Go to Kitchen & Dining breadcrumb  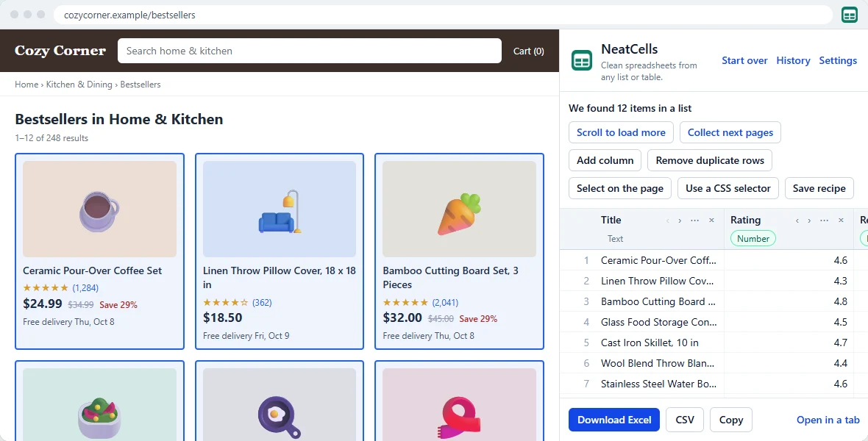pyautogui.click(x=79, y=85)
